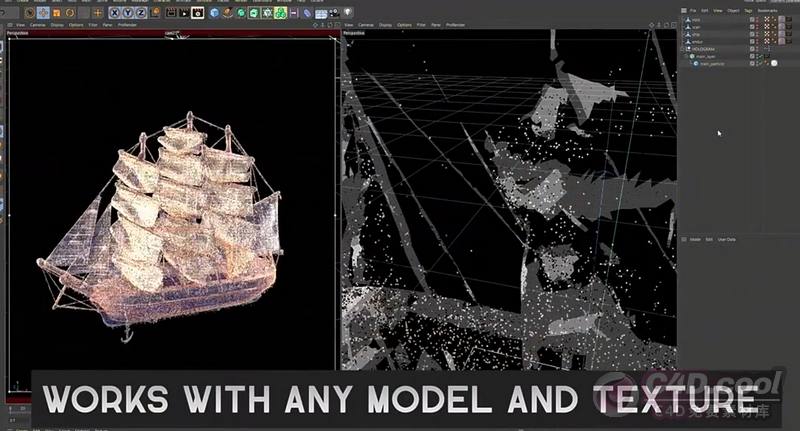Add a Cloner object from toolbar
This screenshot has height=431, width=800.
coord(280,12)
